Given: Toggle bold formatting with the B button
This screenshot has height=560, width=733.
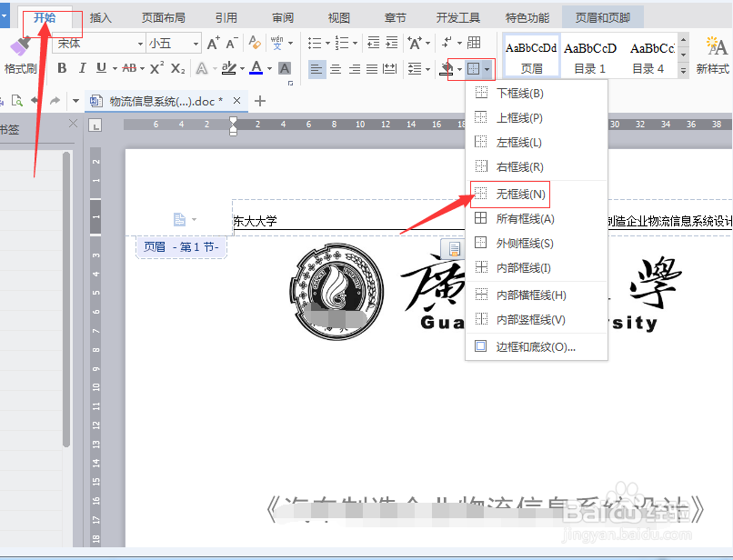Looking at the screenshot, I should click(62, 68).
